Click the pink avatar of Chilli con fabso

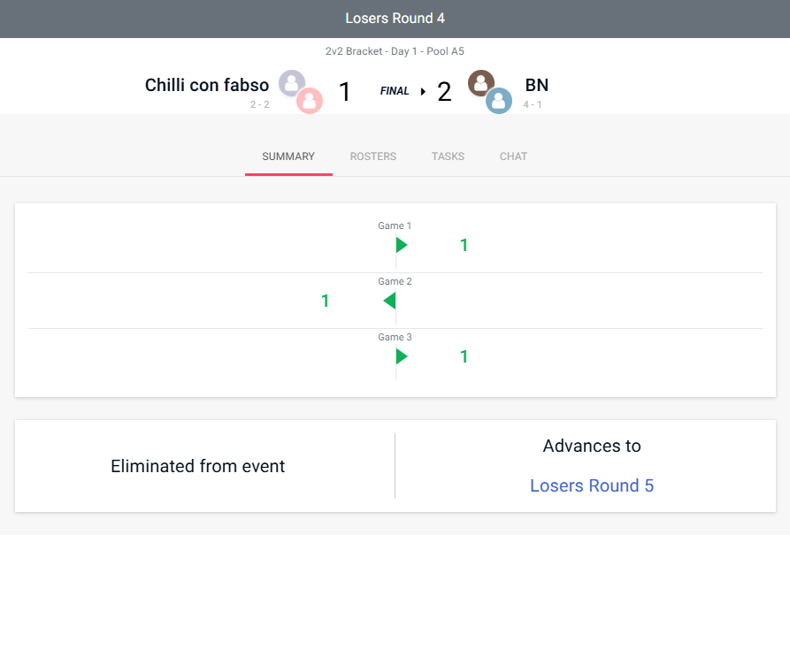tap(310, 101)
